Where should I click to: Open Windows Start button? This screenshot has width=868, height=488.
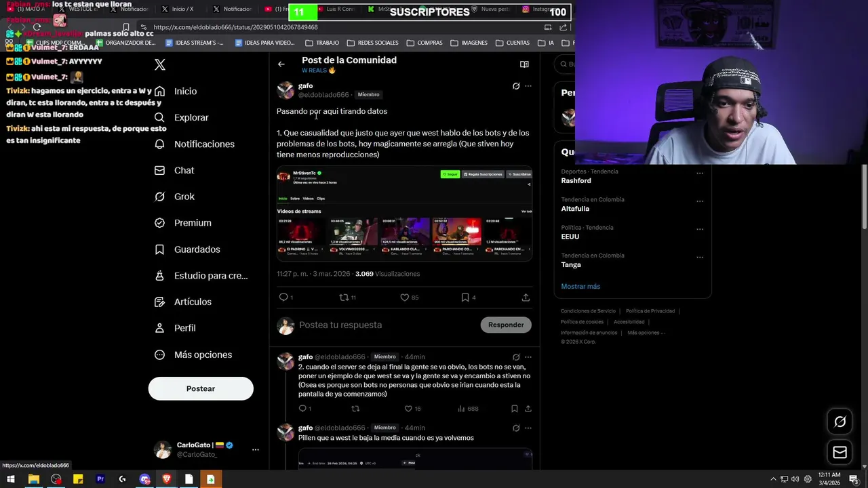point(11,479)
